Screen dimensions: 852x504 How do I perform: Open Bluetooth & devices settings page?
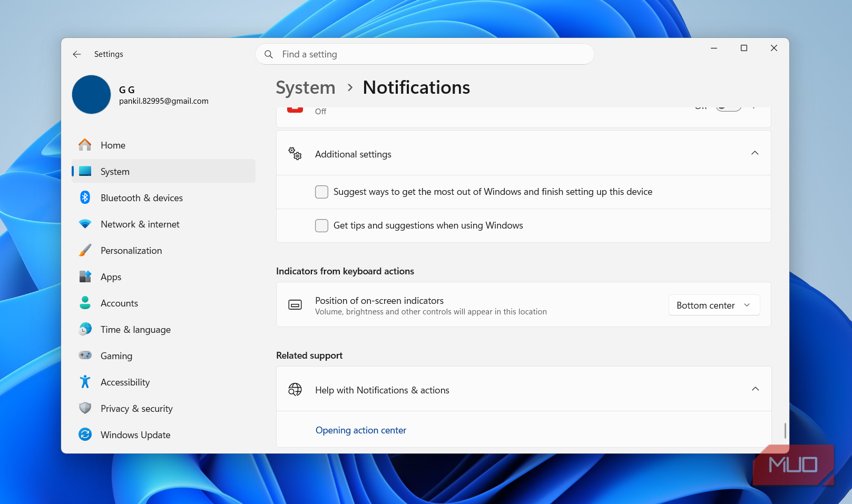pos(163,197)
